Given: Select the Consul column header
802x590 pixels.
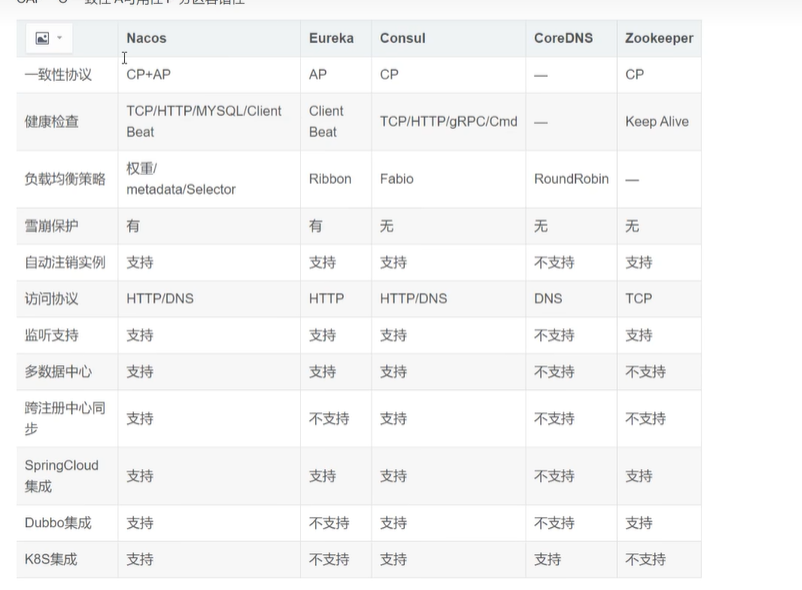Looking at the screenshot, I should pyautogui.click(x=403, y=38).
